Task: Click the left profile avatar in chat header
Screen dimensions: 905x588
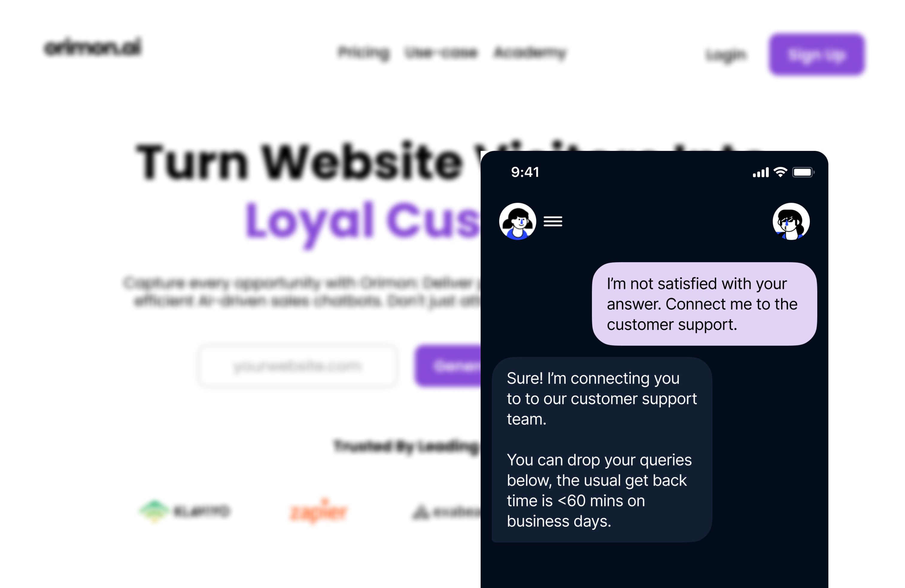Action: (517, 221)
